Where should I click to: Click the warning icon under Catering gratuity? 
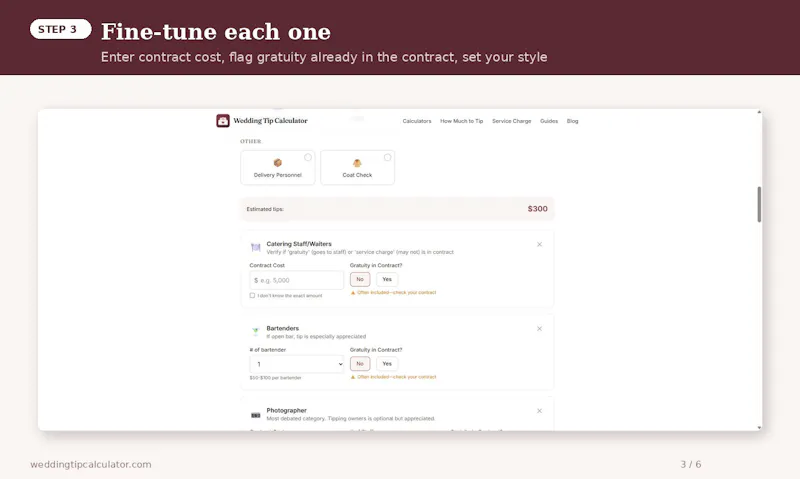pos(353,293)
